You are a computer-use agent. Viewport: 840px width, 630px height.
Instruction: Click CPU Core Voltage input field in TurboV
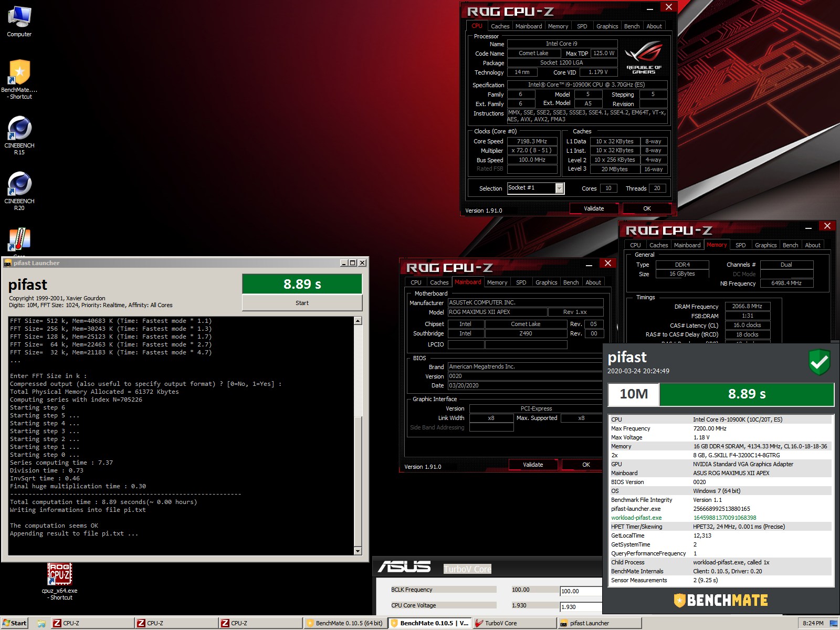(581, 607)
